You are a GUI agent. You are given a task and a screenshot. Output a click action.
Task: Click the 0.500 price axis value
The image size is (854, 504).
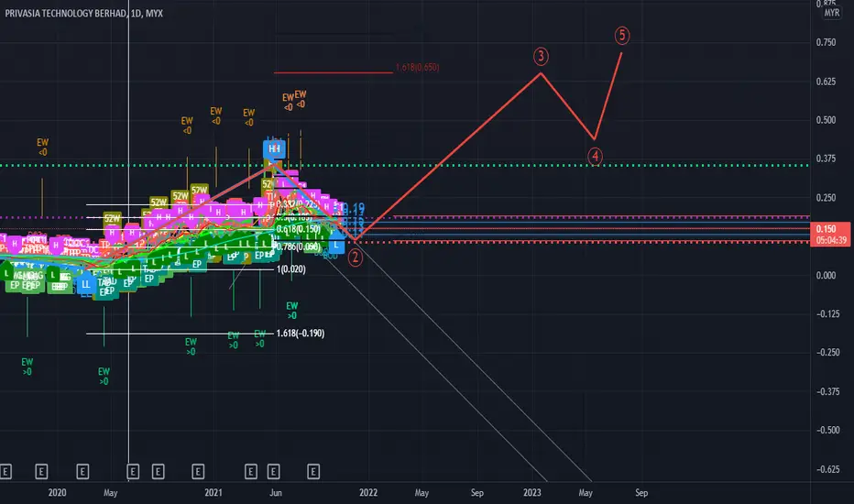(826, 120)
